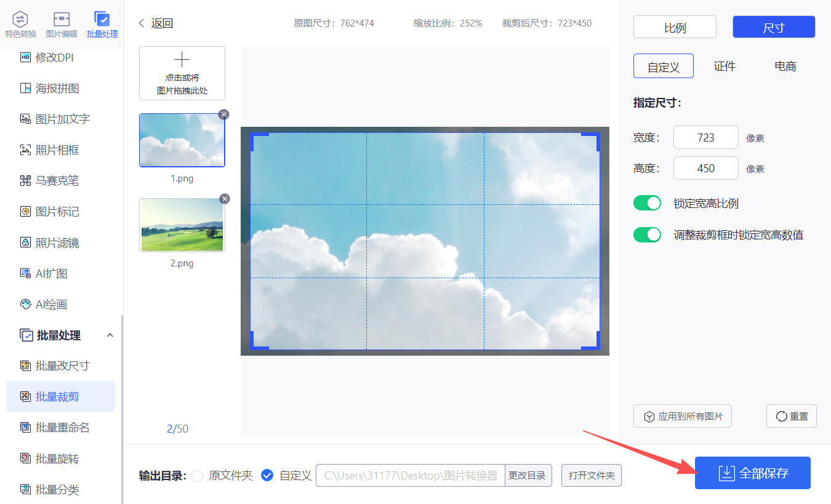
Task: Click the 修改DPI icon
Action: [x=25, y=57]
